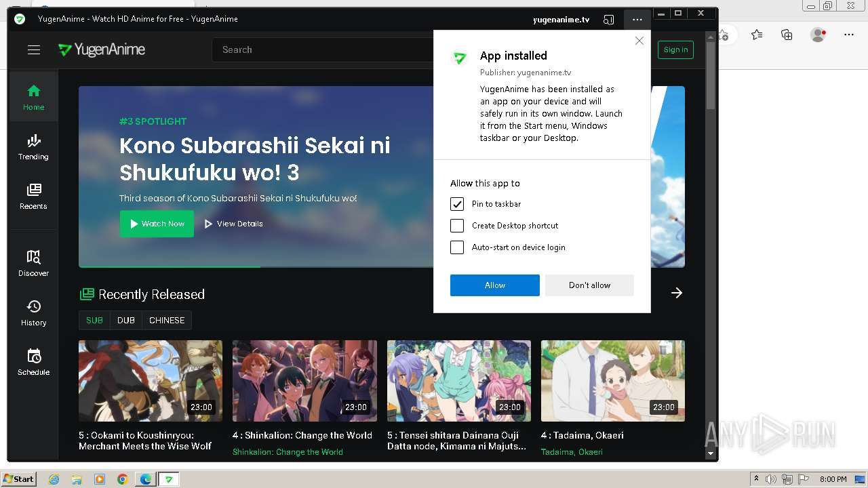
Task: Open the Discover page
Action: pyautogui.click(x=33, y=264)
